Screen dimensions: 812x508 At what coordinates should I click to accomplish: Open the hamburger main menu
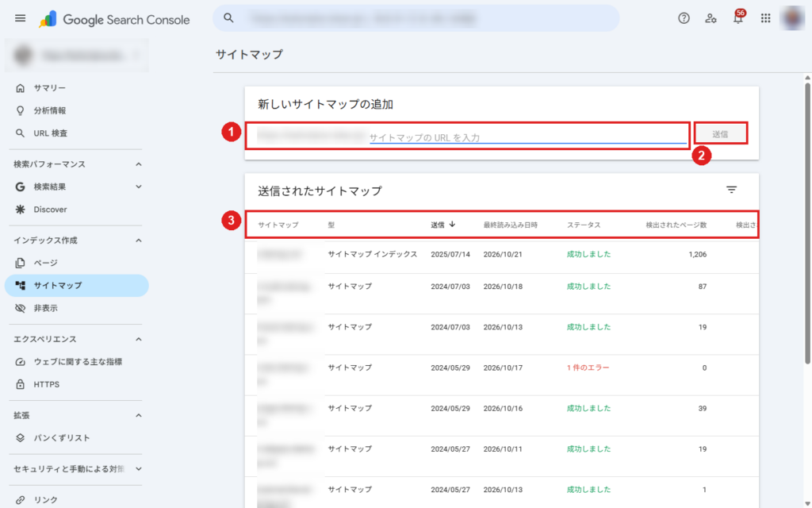20,19
